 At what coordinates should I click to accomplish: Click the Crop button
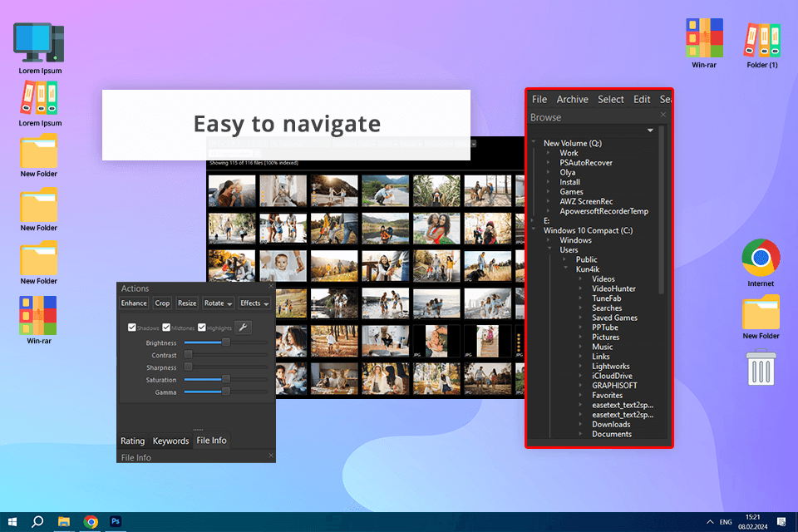(162, 303)
